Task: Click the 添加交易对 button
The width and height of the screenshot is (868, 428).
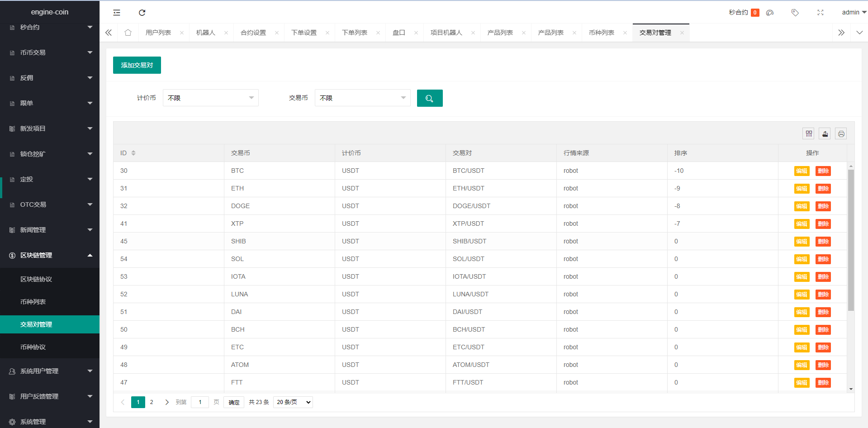Action: click(137, 65)
